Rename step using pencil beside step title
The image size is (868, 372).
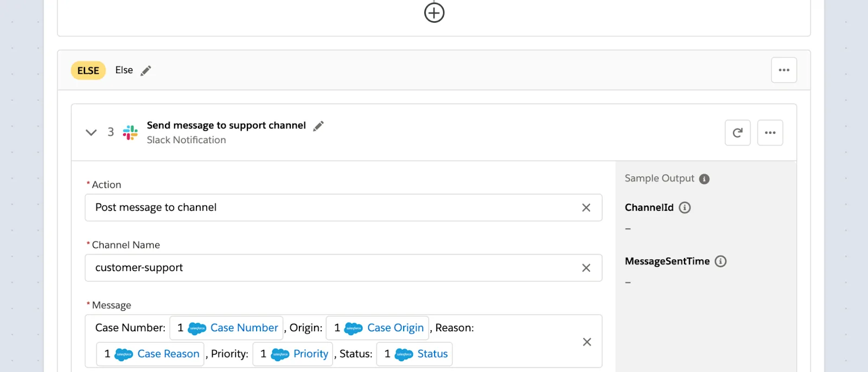click(318, 126)
